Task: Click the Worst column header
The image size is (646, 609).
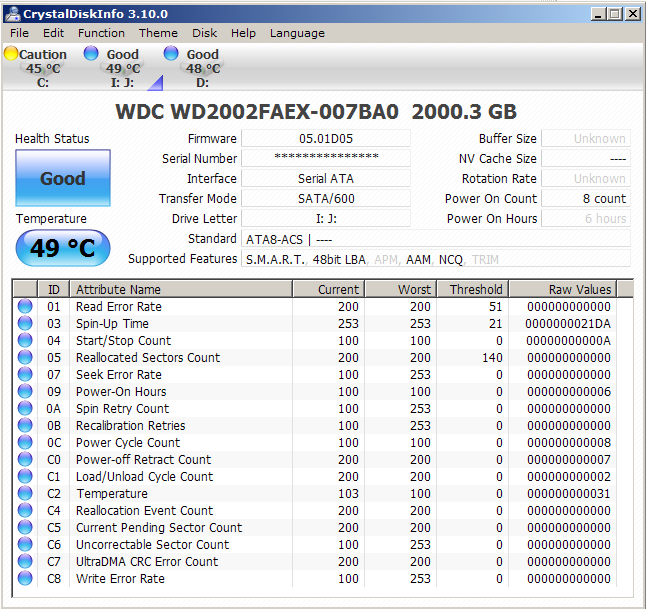Action: click(400, 289)
